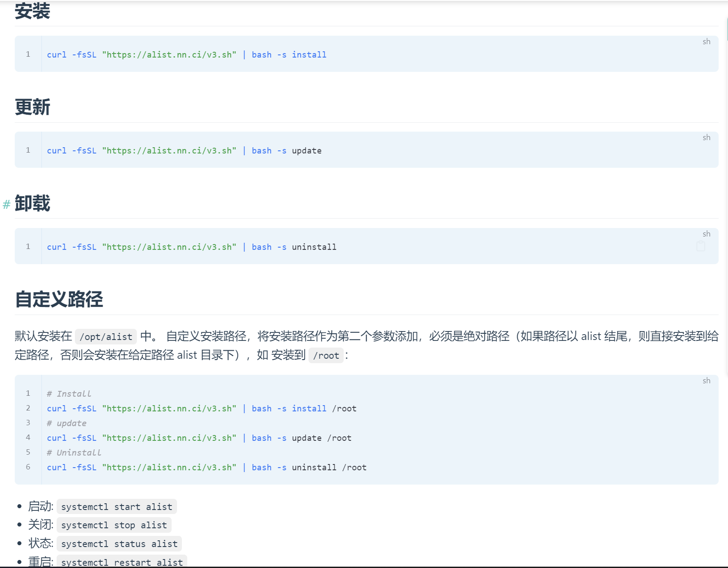Click the sh language label of install block
Viewport: 728px width, 568px height.
706,41
